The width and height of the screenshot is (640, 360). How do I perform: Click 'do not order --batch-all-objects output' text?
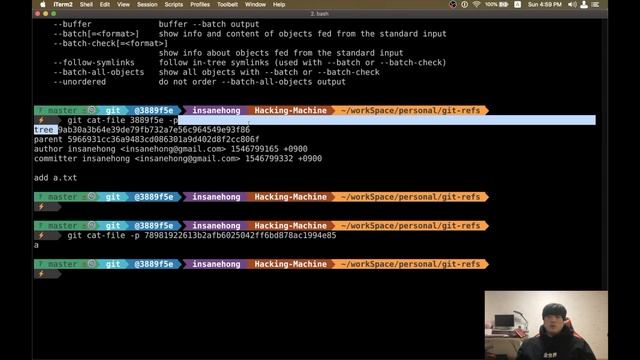(252, 82)
